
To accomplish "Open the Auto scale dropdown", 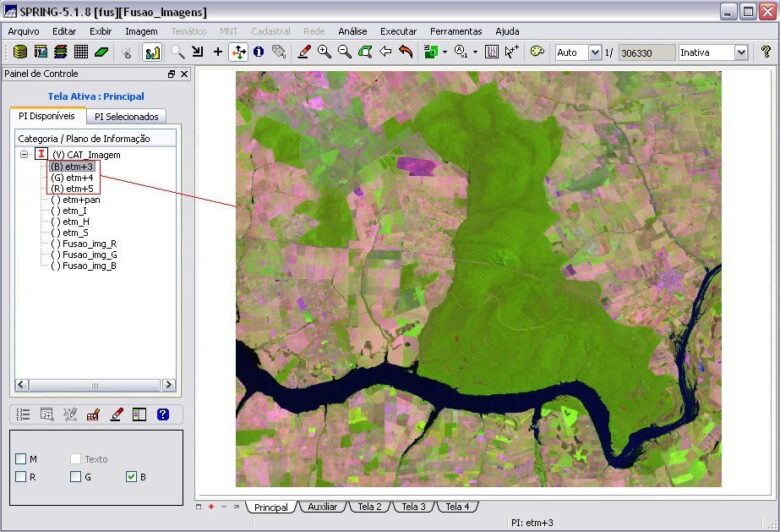I will point(595,52).
